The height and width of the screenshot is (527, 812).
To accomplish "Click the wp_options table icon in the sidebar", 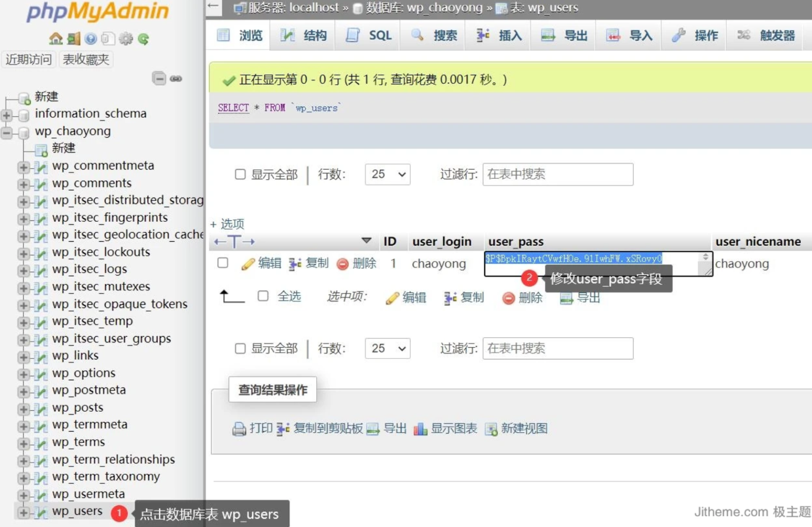I will (x=41, y=374).
